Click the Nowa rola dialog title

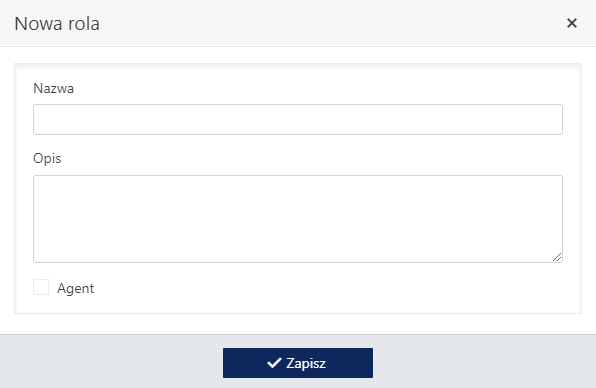pos(57,24)
